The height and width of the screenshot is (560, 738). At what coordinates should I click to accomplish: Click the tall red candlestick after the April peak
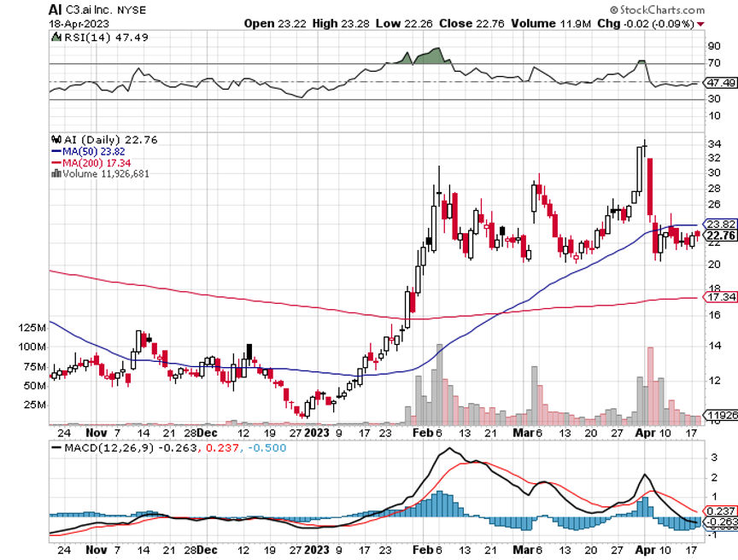click(x=650, y=187)
